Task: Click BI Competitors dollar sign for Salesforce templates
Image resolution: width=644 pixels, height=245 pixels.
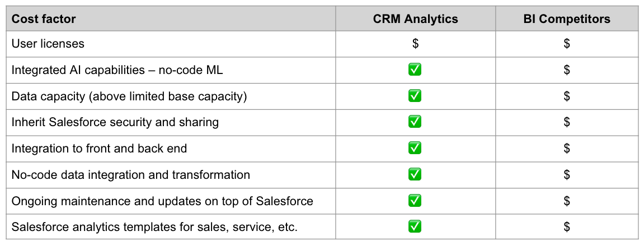Action: click(x=566, y=226)
